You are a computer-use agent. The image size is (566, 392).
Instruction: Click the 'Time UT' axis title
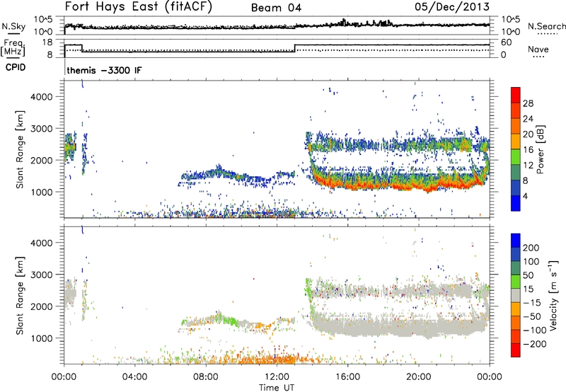tap(277, 388)
